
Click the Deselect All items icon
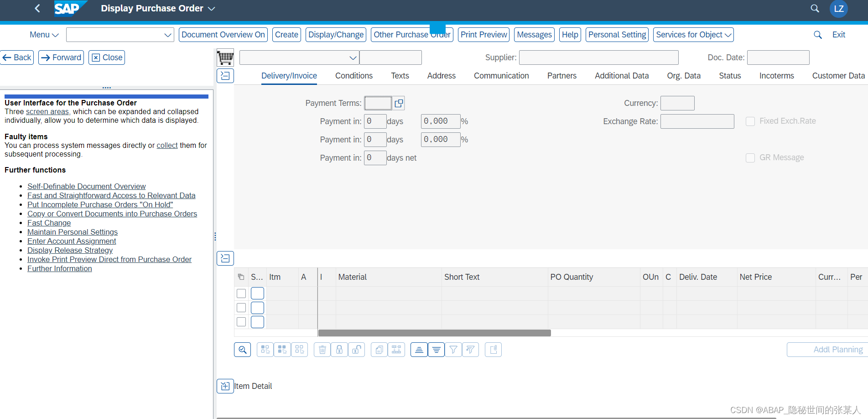point(299,350)
